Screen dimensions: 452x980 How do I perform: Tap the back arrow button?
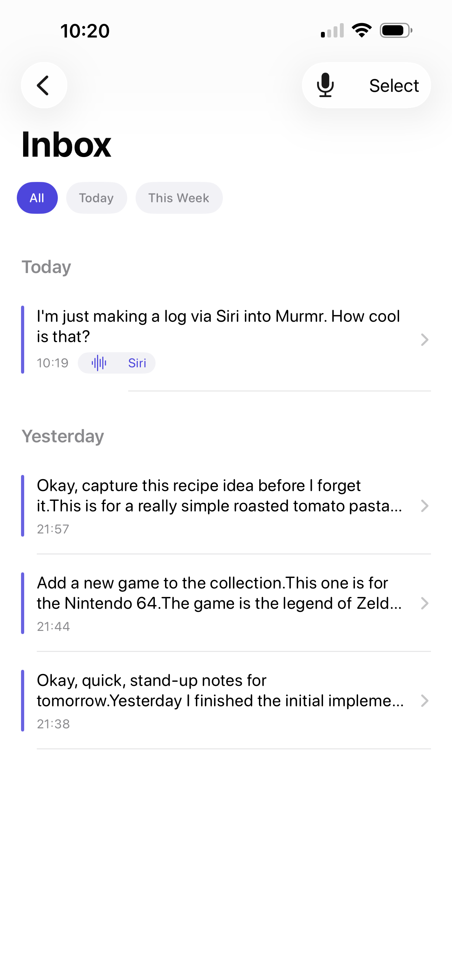tap(44, 85)
